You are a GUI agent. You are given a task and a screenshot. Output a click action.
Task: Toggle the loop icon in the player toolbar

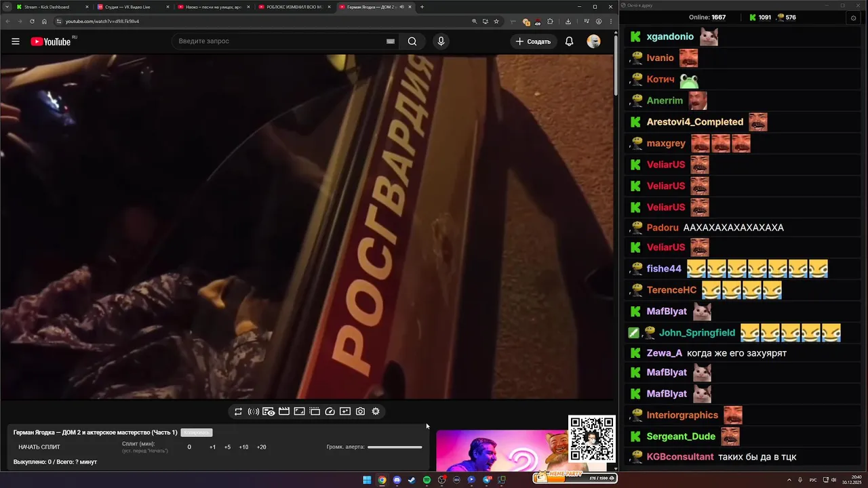238,411
